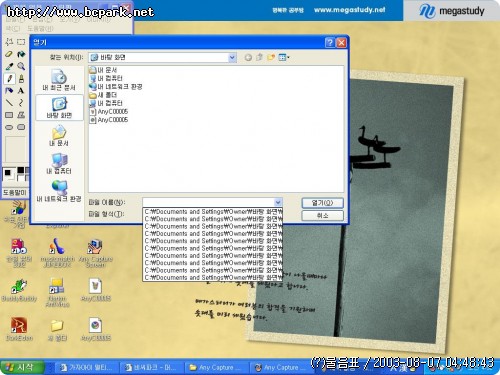The width and height of the screenshot is (500, 375).
Task: Create a new folder via dialog toolbar
Action: 271,57
